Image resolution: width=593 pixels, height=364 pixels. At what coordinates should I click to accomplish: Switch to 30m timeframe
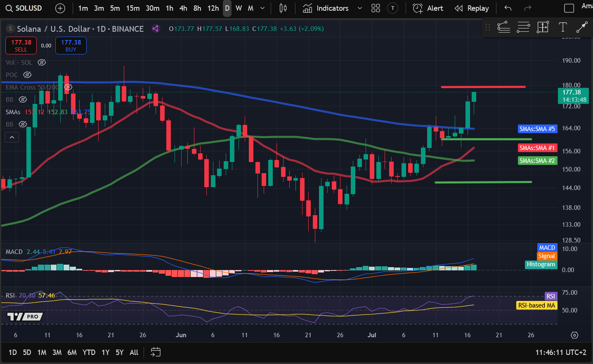(153, 8)
